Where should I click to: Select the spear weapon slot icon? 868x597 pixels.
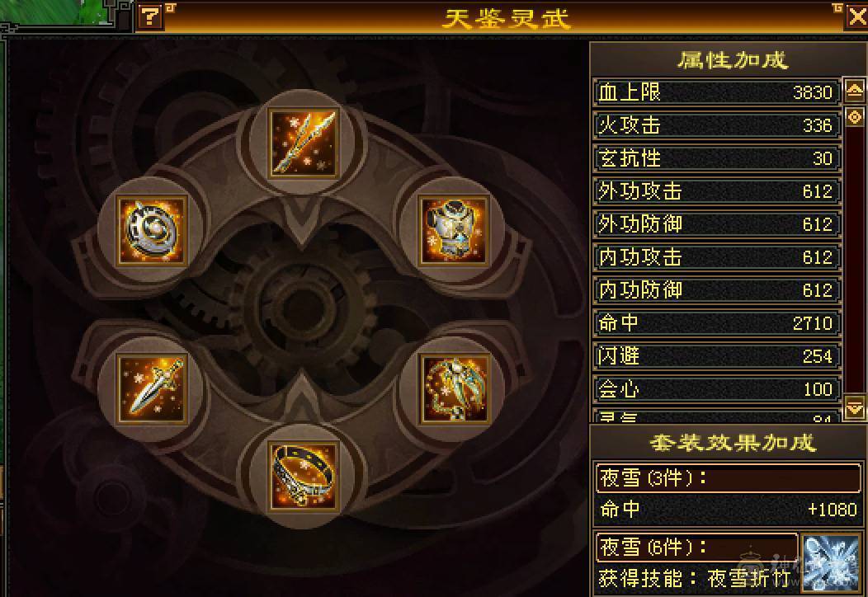(303, 143)
